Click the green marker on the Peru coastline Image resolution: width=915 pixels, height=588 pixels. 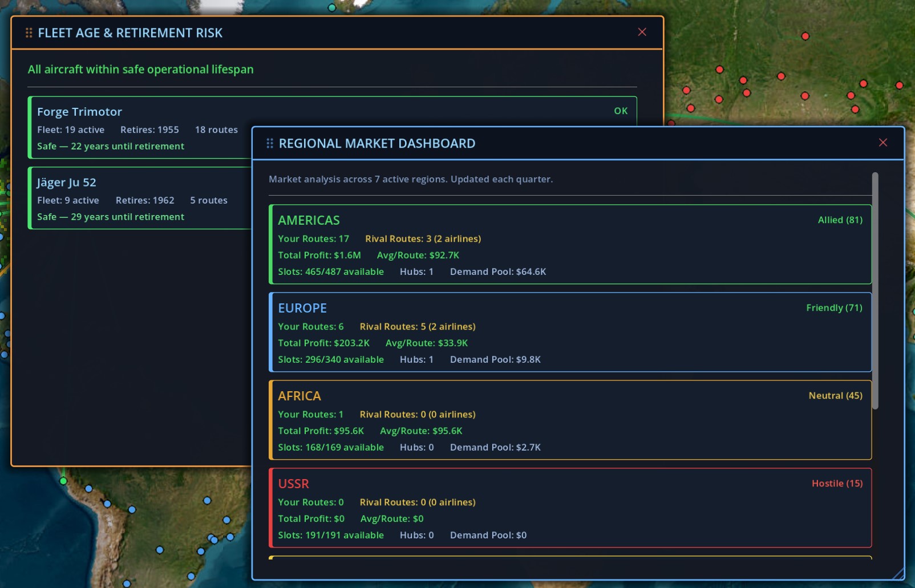63,481
